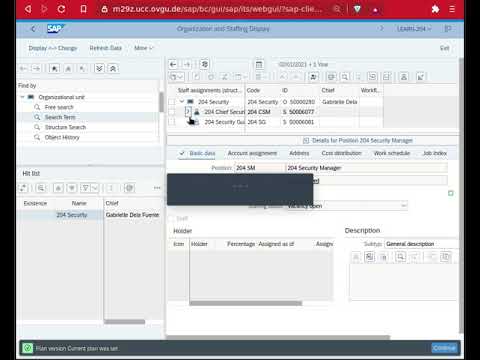Collapse the Organizational unit node
The width and height of the screenshot is (480, 360).
click(23, 97)
